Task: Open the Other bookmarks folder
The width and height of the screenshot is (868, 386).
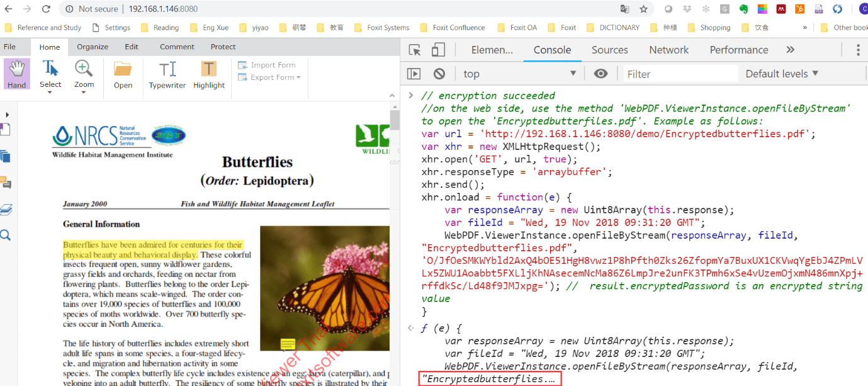Action: 843,28
